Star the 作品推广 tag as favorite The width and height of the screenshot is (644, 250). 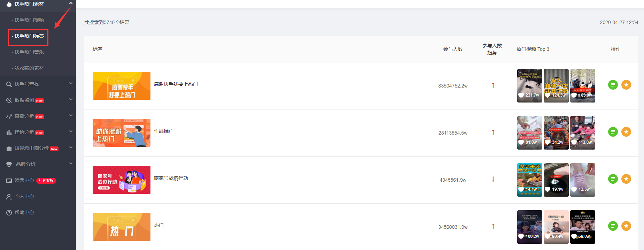pyautogui.click(x=626, y=132)
